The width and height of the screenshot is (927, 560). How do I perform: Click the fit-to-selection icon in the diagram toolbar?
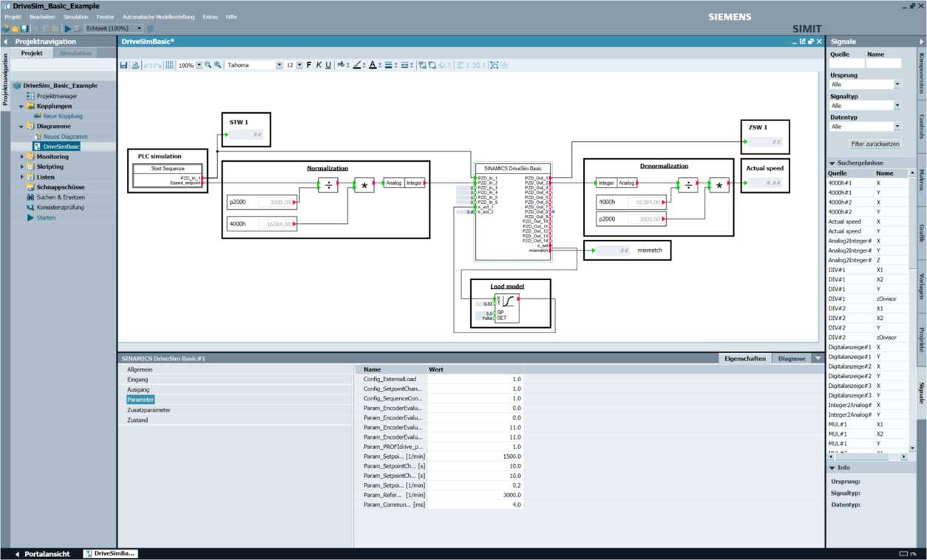pos(494,65)
